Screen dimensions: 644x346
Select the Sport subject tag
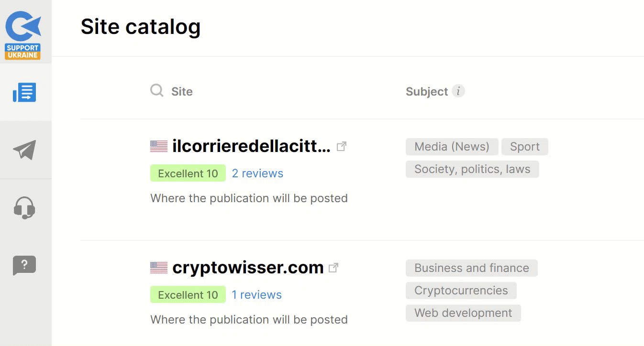pos(525,146)
